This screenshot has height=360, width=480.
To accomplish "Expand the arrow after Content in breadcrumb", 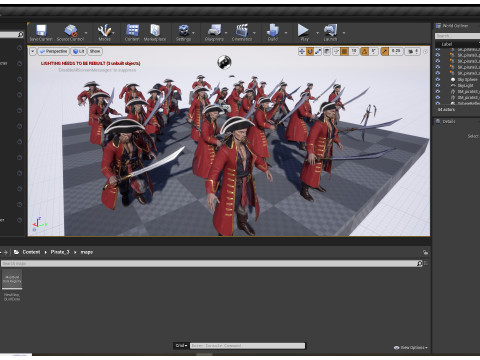I will [46, 252].
